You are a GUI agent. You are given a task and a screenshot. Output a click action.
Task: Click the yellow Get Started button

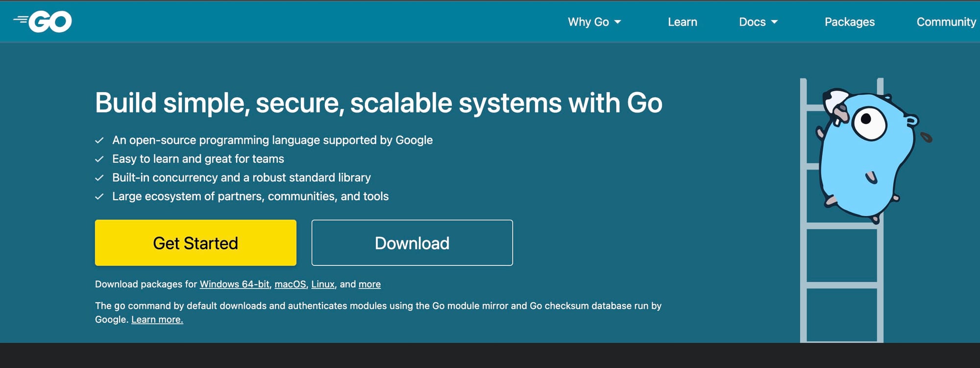coord(196,243)
